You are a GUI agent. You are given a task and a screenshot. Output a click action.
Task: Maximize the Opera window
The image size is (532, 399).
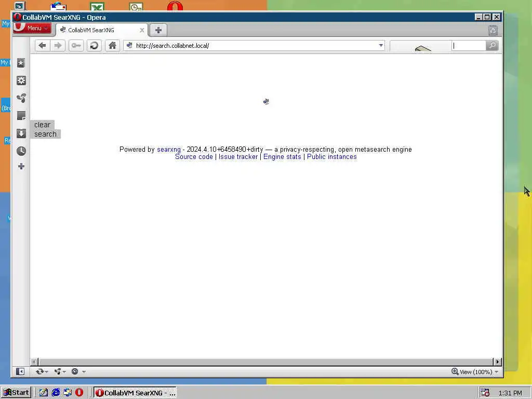click(487, 17)
